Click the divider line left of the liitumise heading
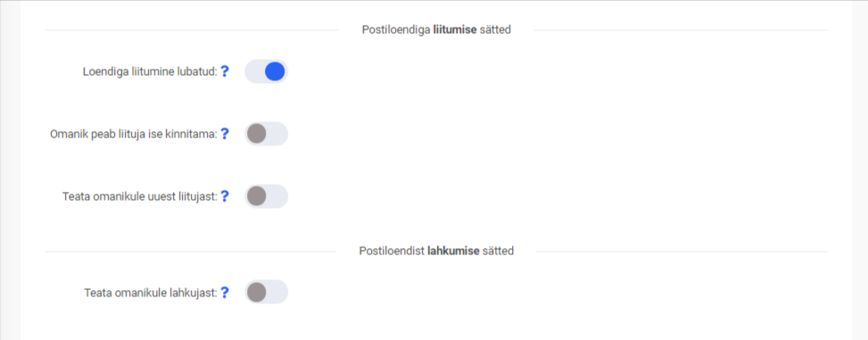868x340 pixels. 192,30
